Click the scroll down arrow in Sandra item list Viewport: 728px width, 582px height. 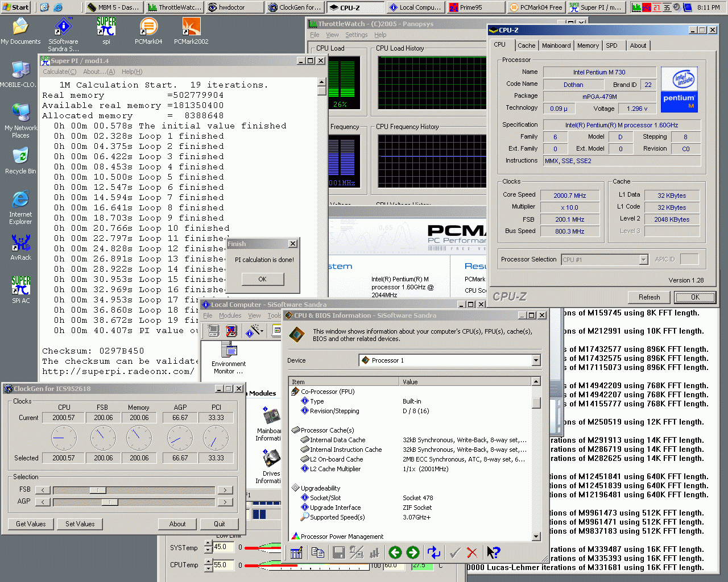(x=536, y=536)
